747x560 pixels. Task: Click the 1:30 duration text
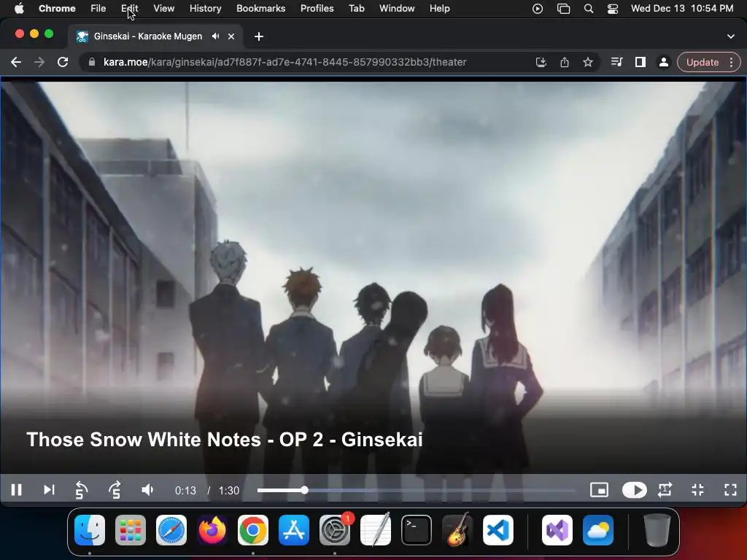tap(228, 491)
